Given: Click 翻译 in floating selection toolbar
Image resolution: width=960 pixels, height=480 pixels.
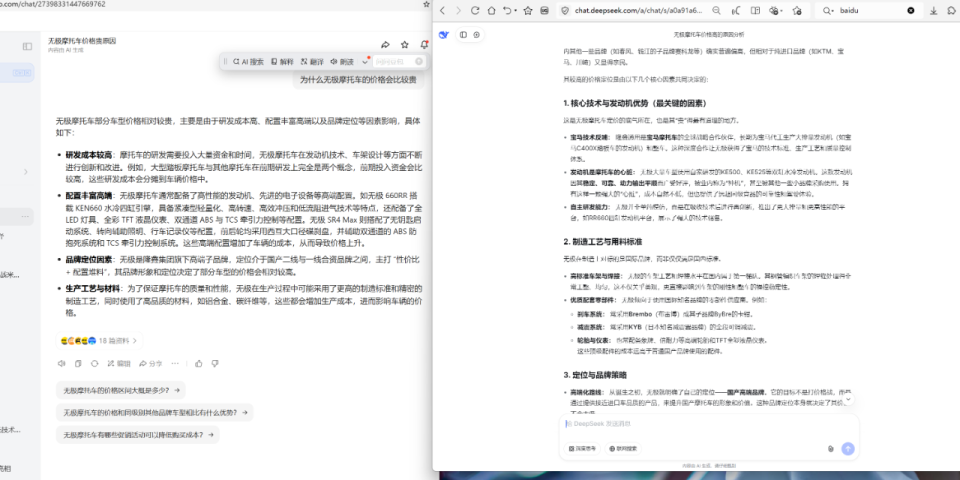Looking at the screenshot, I should coord(312,61).
